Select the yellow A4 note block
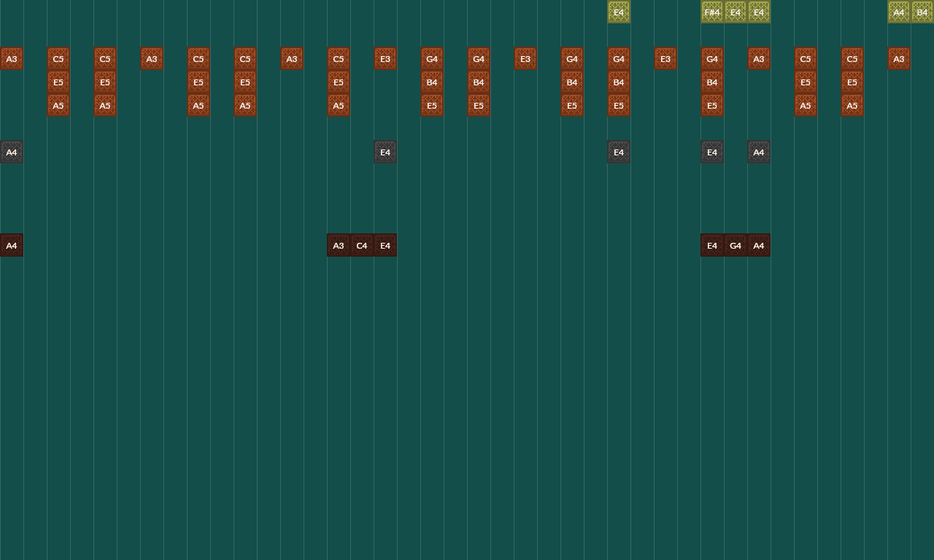Viewport: 934px width, 560px height. pos(899,12)
